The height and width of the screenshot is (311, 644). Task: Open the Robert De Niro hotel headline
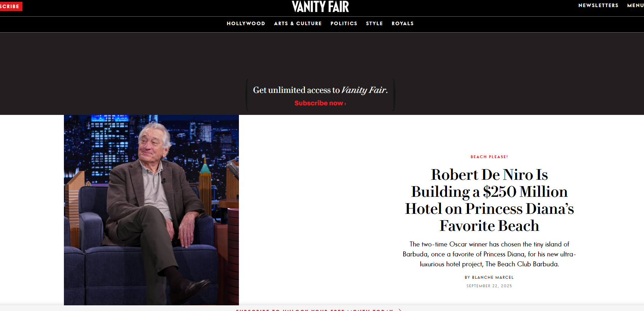point(489,200)
